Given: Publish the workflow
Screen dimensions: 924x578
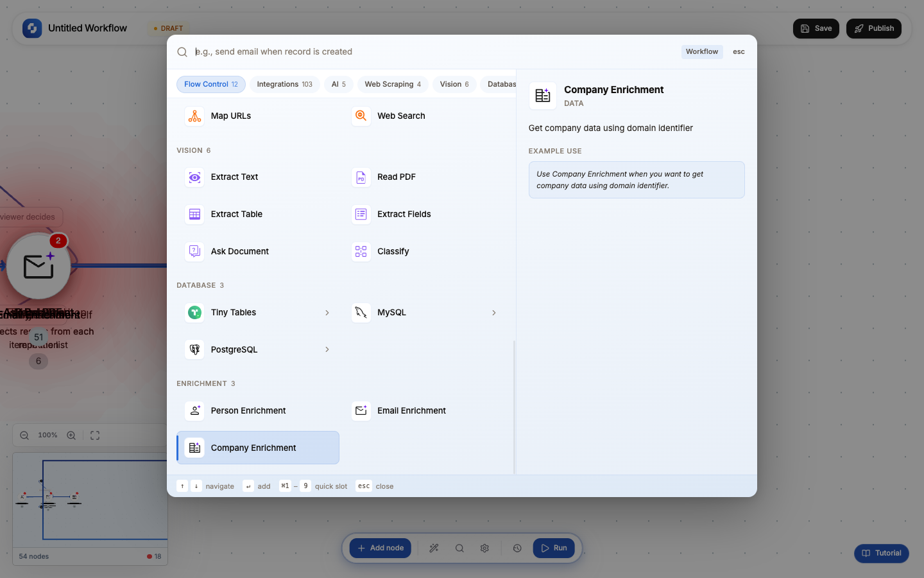Looking at the screenshot, I should click(874, 28).
